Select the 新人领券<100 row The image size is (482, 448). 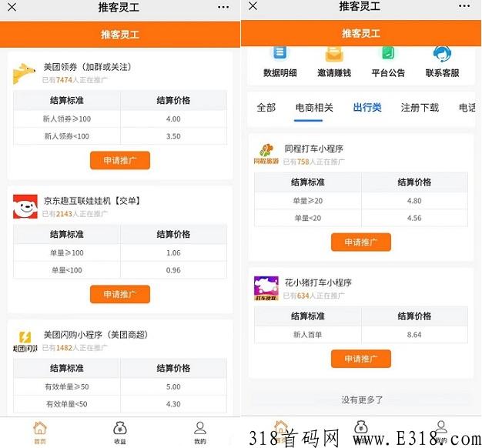pos(120,136)
